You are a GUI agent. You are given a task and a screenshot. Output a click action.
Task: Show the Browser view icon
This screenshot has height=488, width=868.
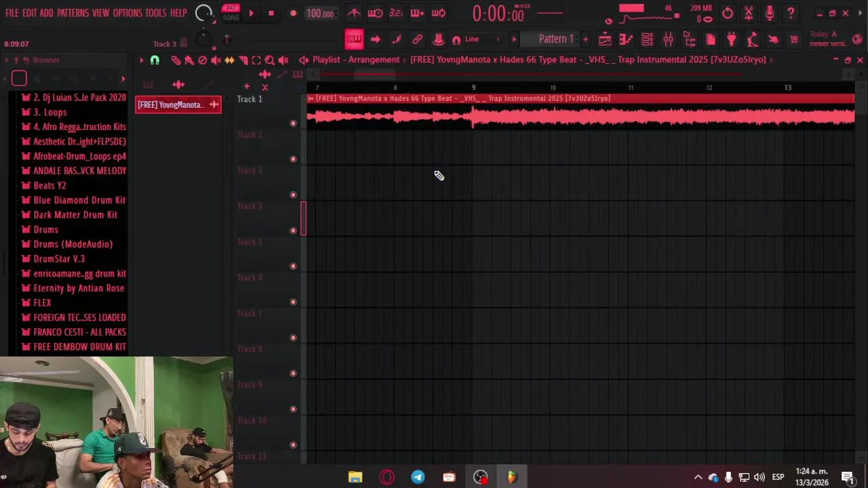[689, 39]
